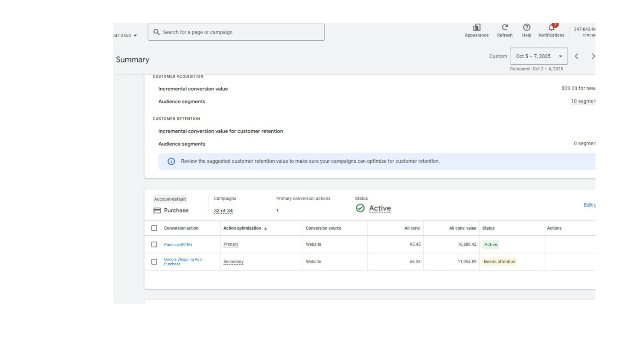Screen dimensions: 644x362
Task: Click the green Active status checkmark
Action: point(360,208)
